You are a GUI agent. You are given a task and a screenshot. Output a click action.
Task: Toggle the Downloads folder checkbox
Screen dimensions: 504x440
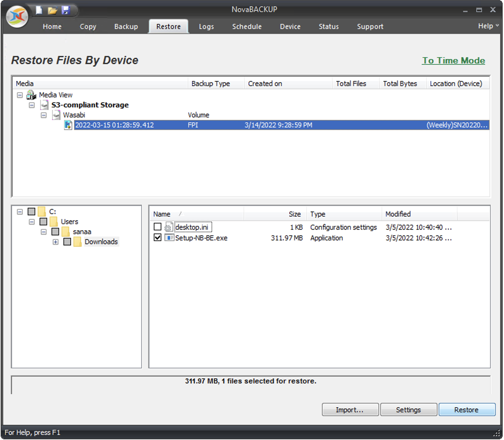coord(67,242)
